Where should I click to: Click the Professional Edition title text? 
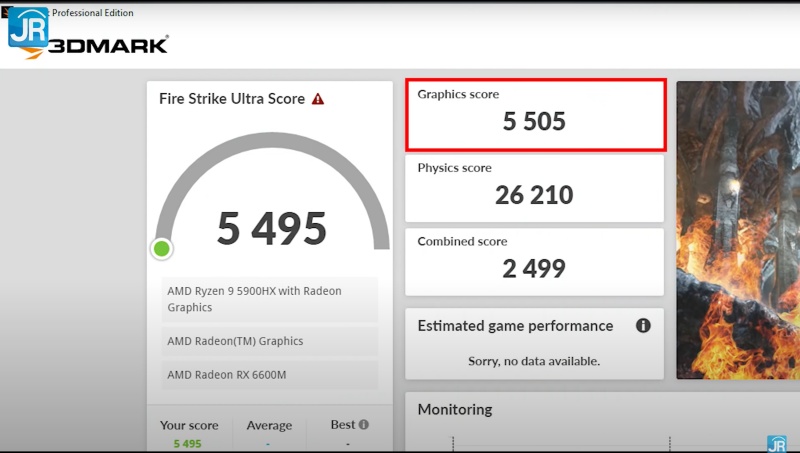tap(93, 13)
